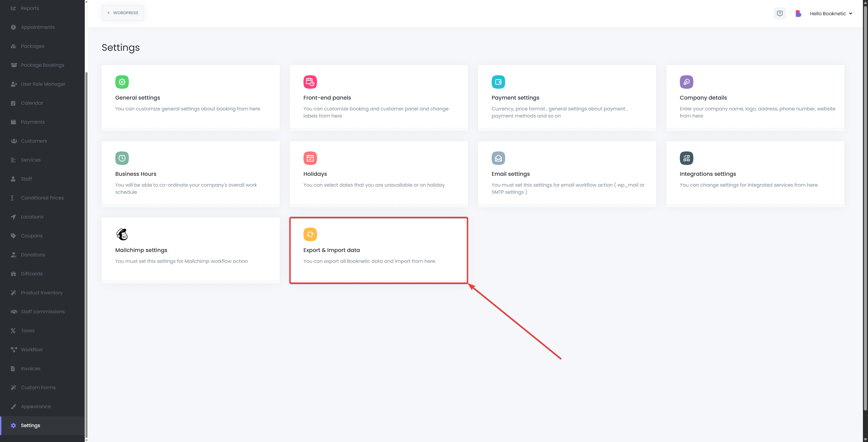
Task: Click the Reports chart icon in sidebar
Action: pos(13,8)
